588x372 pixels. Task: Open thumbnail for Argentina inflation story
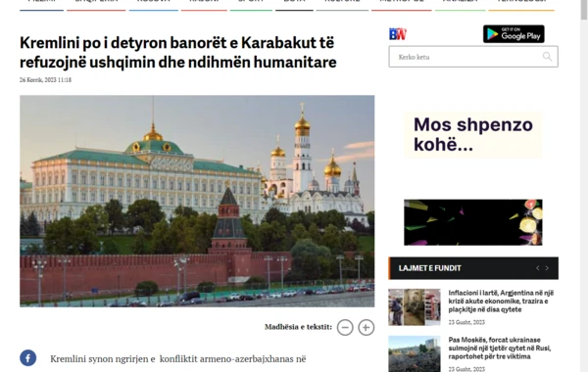click(x=415, y=307)
